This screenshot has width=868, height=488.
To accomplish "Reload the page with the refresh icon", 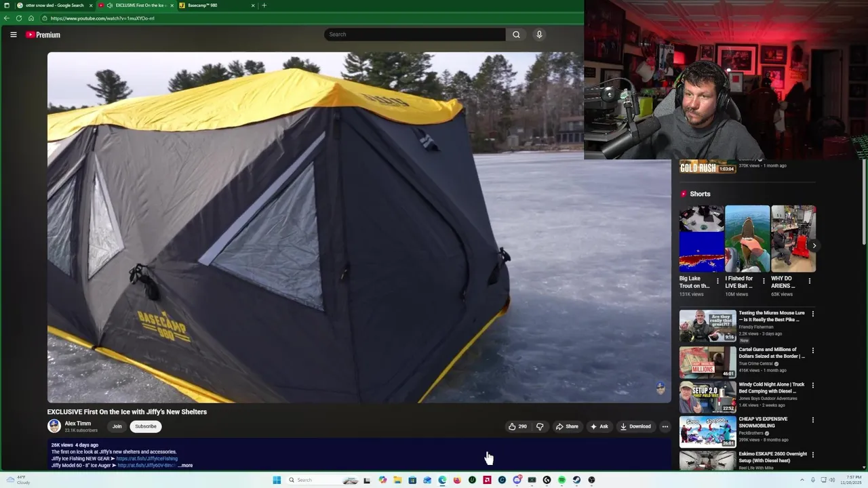I will point(19,18).
